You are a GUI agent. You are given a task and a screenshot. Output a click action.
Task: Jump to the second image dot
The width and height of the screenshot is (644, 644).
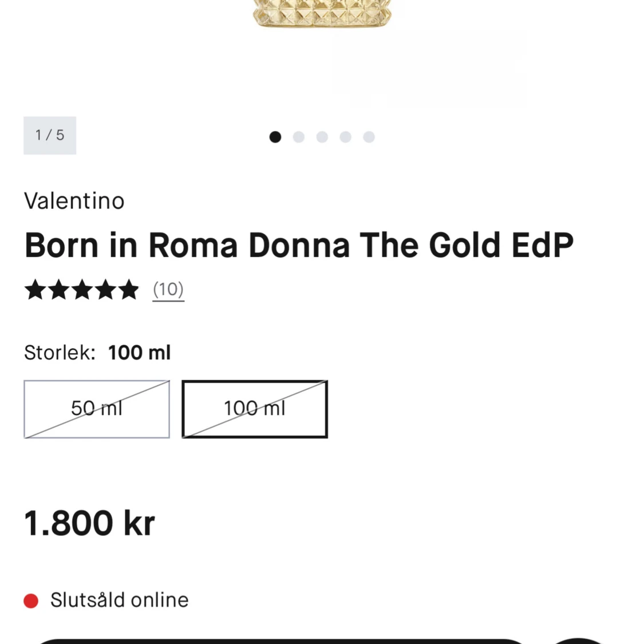[299, 137]
